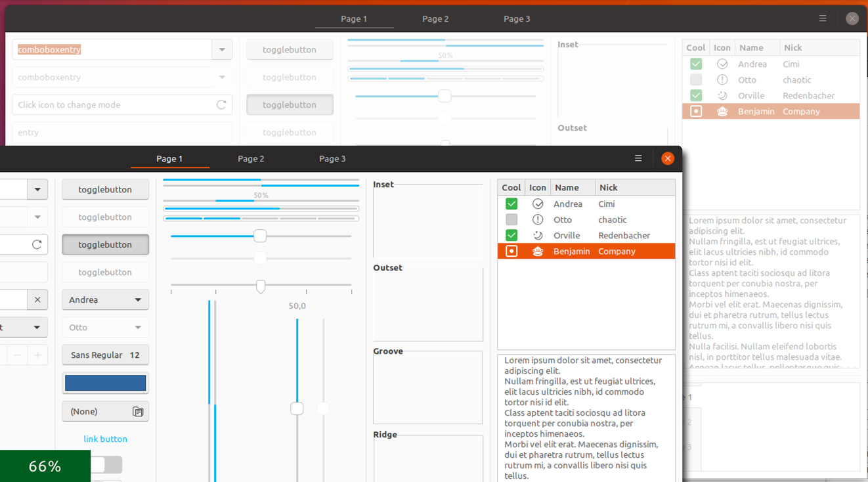The height and width of the screenshot is (482, 868).
Task: Toggle Andrea's Cool checkbox in background window
Action: [696, 64]
